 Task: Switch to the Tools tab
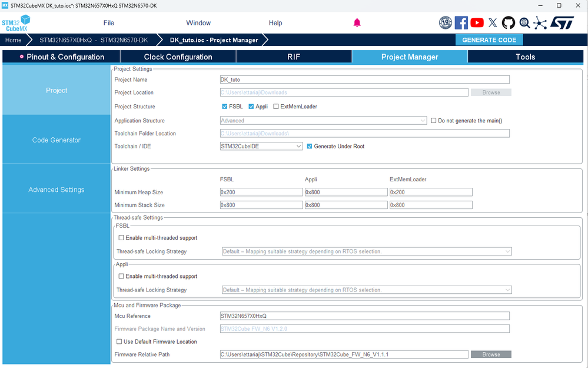(526, 57)
